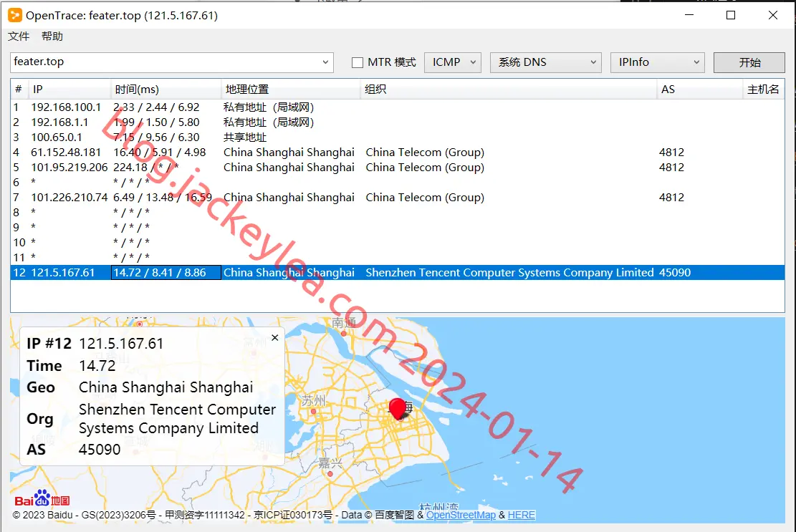Click the red location pin on Shanghai
The width and height of the screenshot is (796, 532).
pos(398,408)
